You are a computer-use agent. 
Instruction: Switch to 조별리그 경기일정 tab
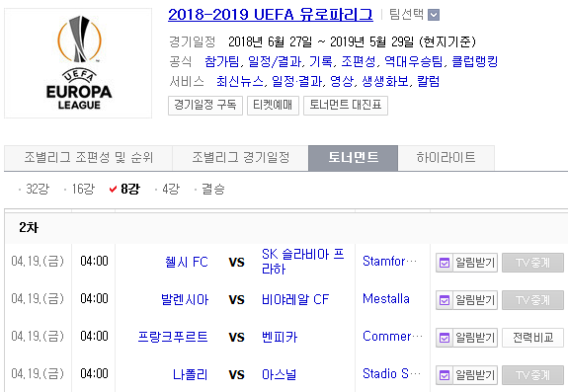point(240,158)
